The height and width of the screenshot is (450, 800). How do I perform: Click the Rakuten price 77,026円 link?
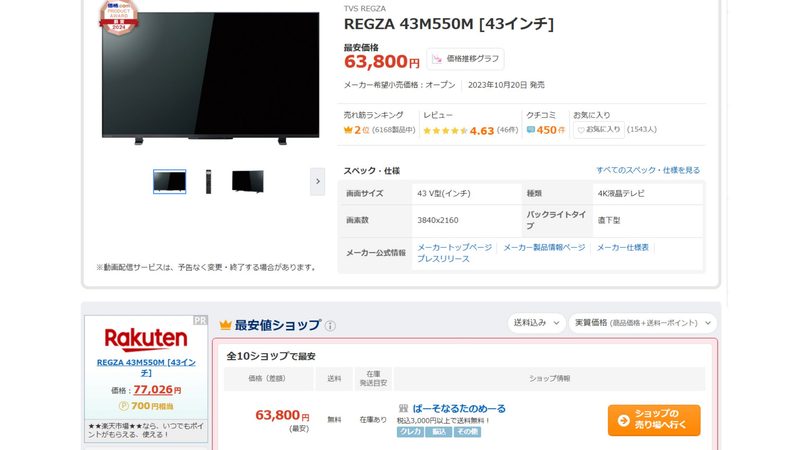click(157, 390)
